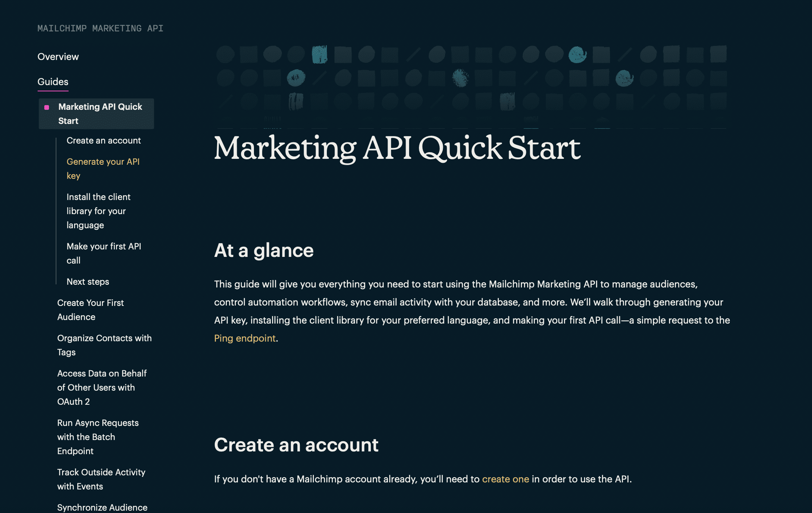
Task: Click Next steps sidebar item
Action: (88, 281)
